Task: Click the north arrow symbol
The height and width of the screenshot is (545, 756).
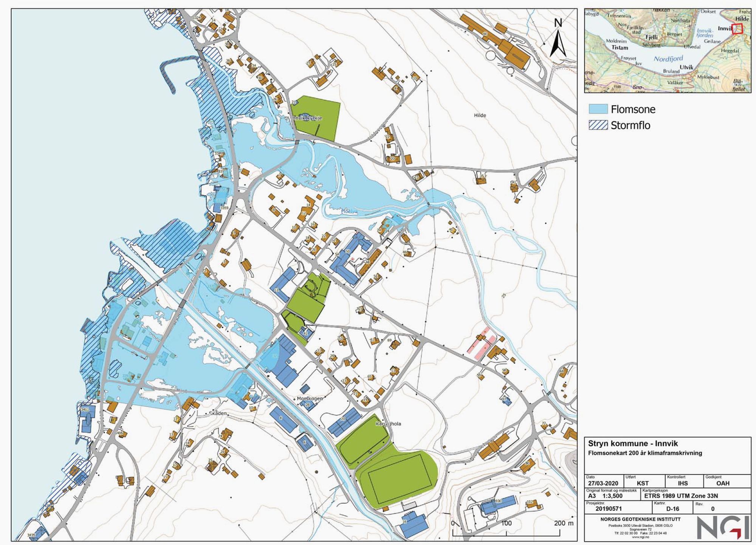Action: point(558,42)
